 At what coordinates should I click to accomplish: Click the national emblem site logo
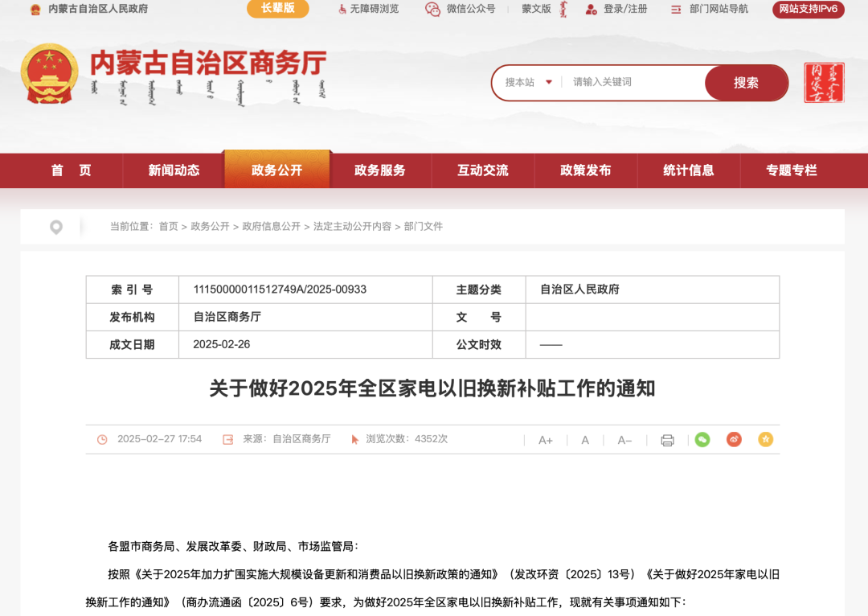tap(48, 73)
